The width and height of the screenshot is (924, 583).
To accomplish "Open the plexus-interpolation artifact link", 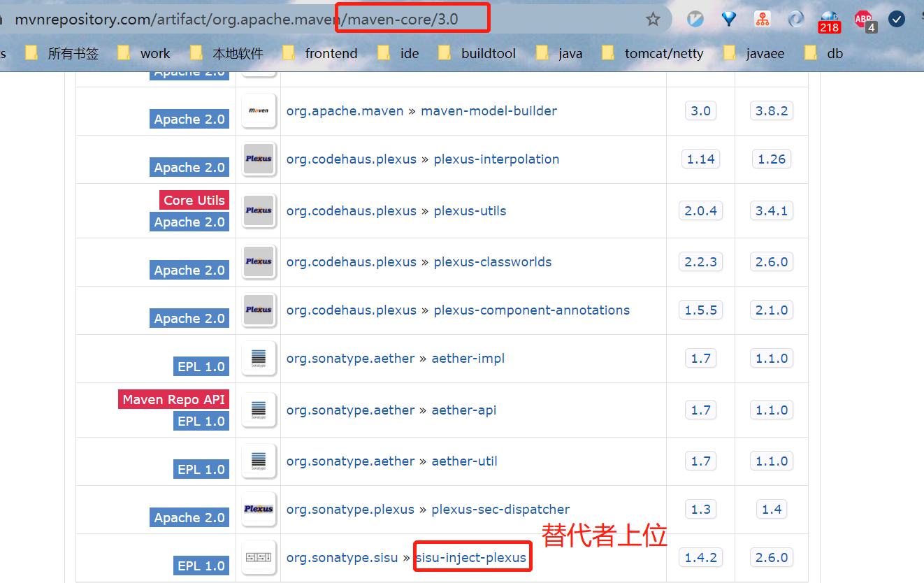I will coord(496,159).
